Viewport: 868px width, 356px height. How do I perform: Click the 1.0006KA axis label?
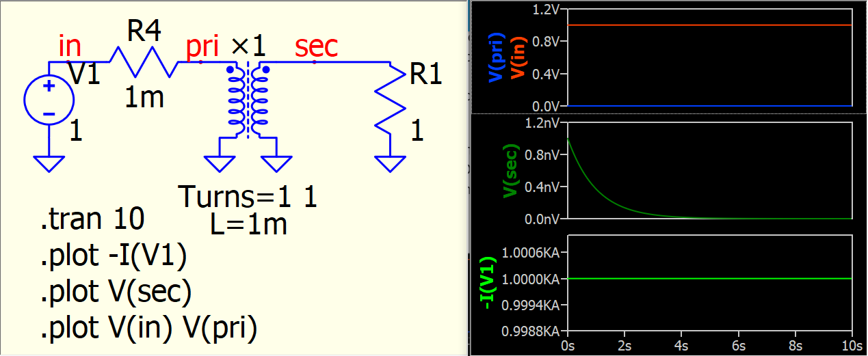[x=531, y=253]
